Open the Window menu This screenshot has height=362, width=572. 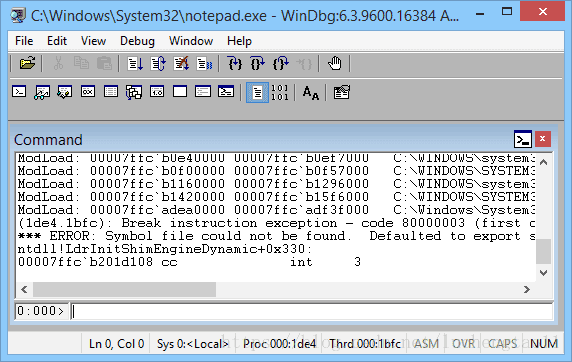click(x=191, y=41)
